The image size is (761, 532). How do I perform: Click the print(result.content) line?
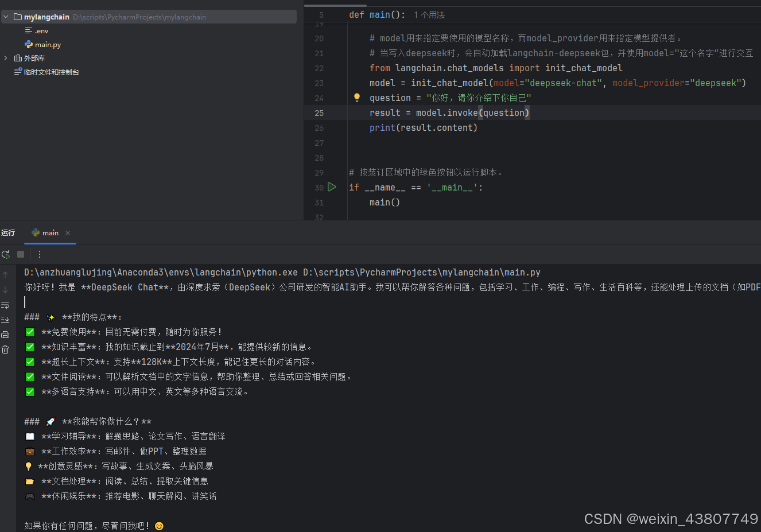pos(424,128)
